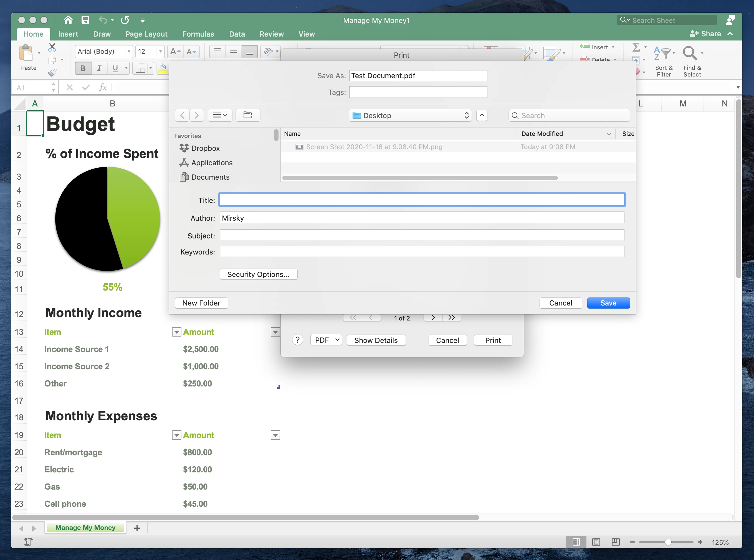Open the Desktop location dropdown

tap(410, 116)
